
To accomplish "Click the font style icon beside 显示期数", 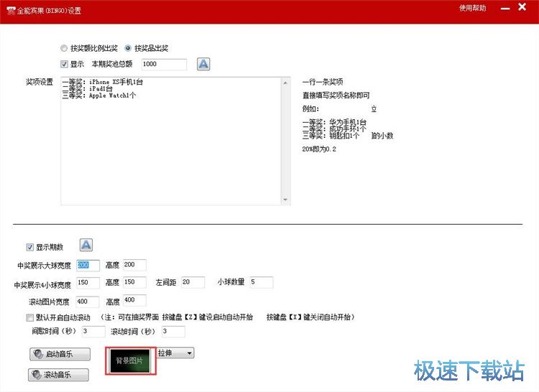I will 86,245.
